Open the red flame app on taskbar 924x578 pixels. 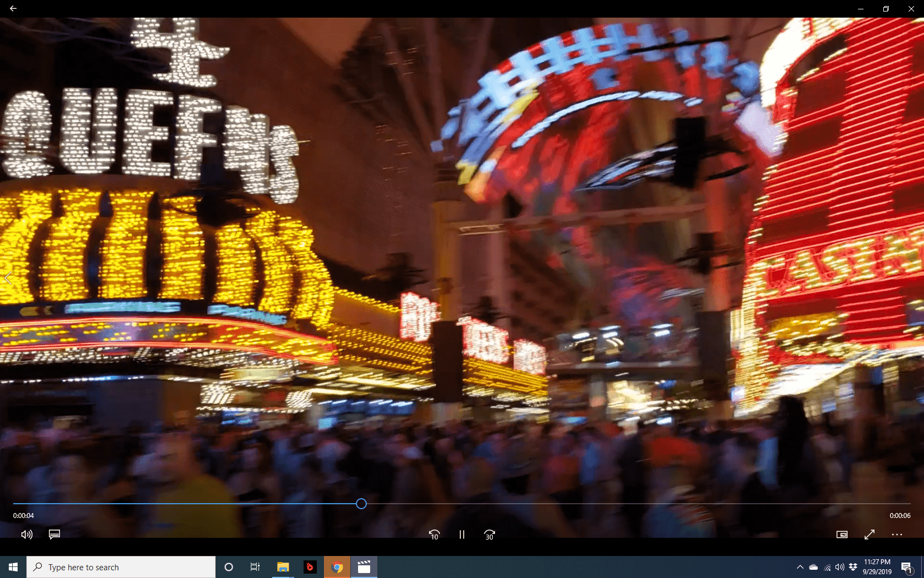(310, 567)
